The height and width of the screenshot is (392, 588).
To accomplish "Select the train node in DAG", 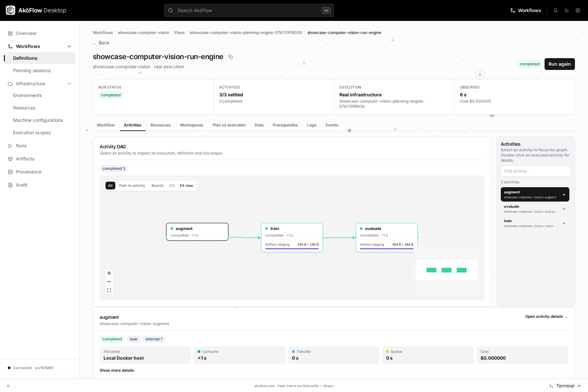I will coord(292,237).
